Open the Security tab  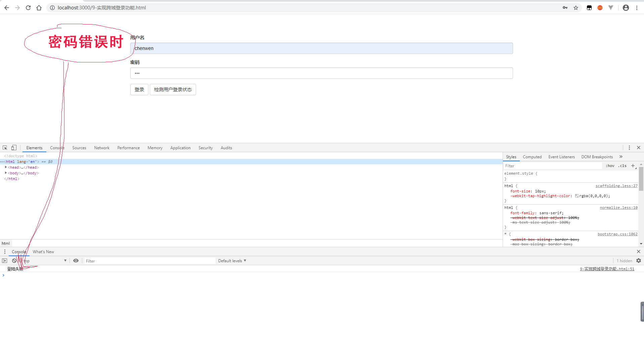click(205, 148)
